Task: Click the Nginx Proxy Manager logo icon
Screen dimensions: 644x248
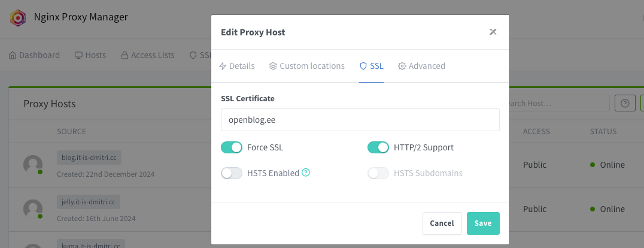Action: pos(18,17)
